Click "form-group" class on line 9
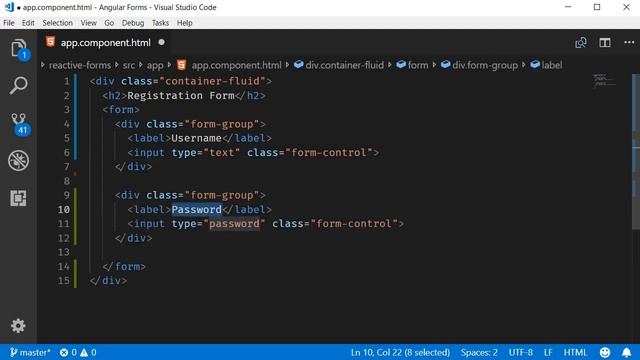The image size is (640, 360). coord(222,195)
